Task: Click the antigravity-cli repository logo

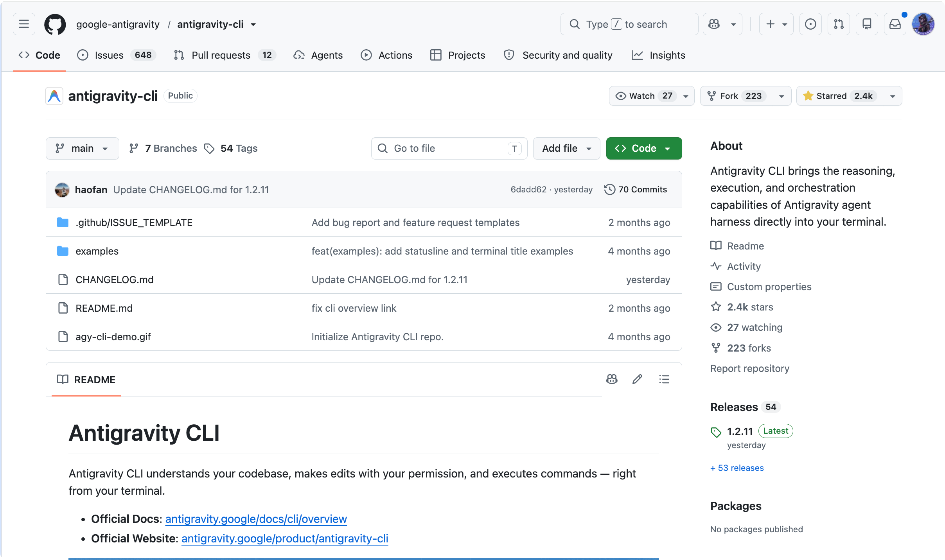Action: 54,96
